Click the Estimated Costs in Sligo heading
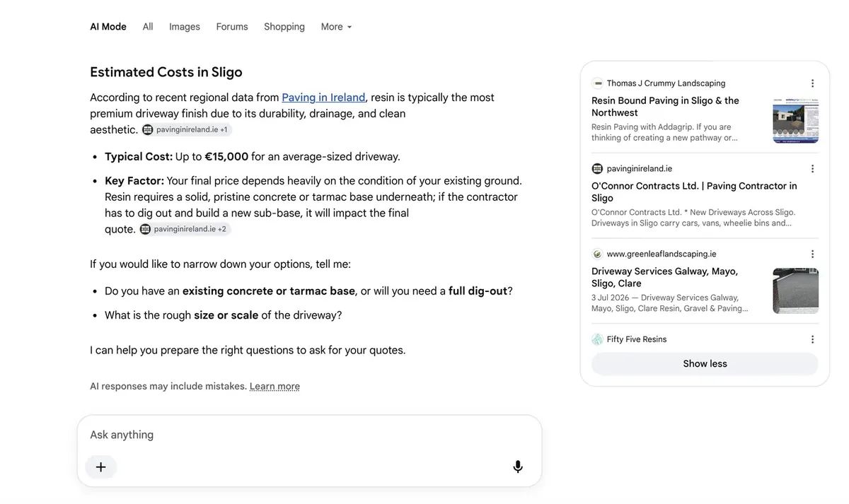The width and height of the screenshot is (849, 504). (x=166, y=72)
